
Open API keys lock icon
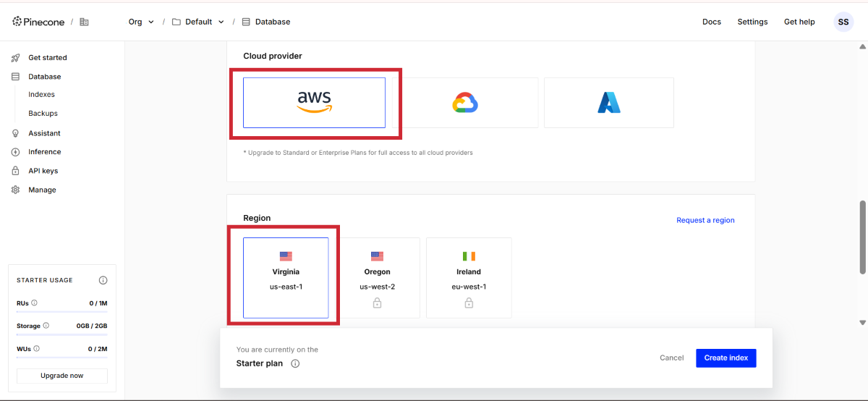point(15,171)
